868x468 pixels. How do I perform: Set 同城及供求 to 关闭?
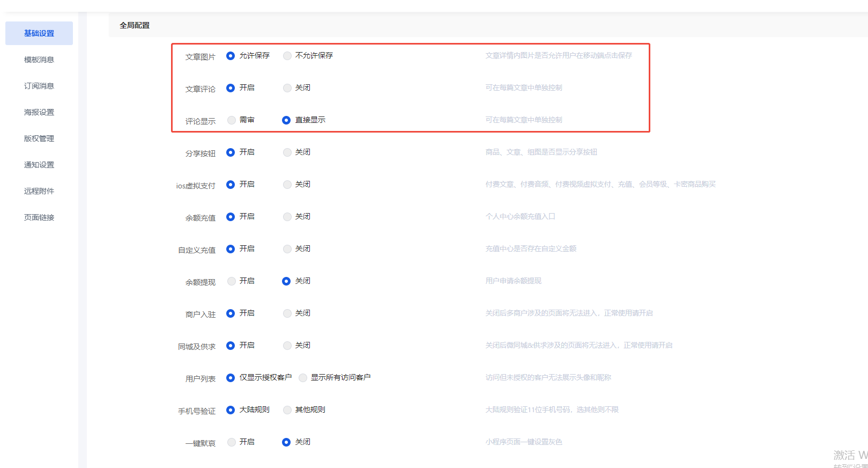coord(287,346)
